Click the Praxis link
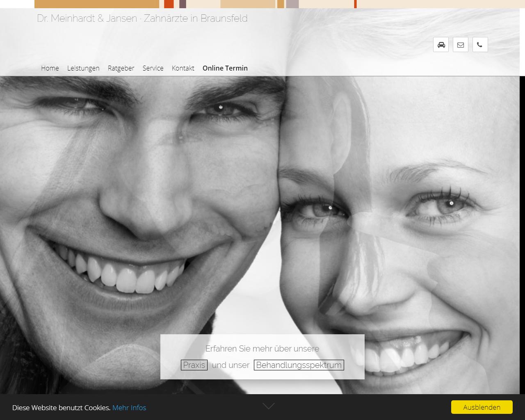 194,365
